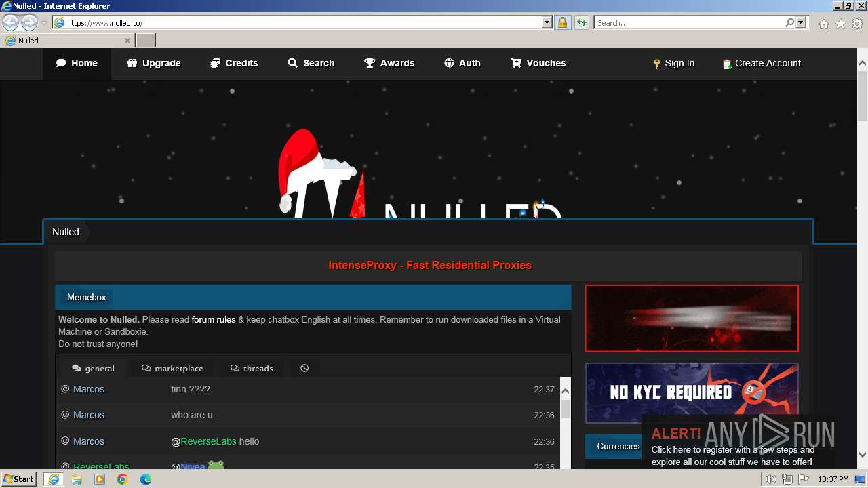
Task: Open the Home menu item
Action: coord(77,63)
